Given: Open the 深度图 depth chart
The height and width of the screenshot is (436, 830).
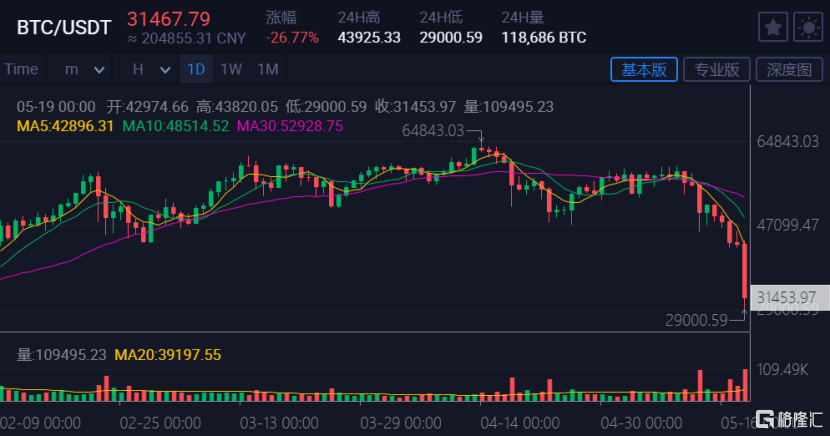Looking at the screenshot, I should 789,69.
